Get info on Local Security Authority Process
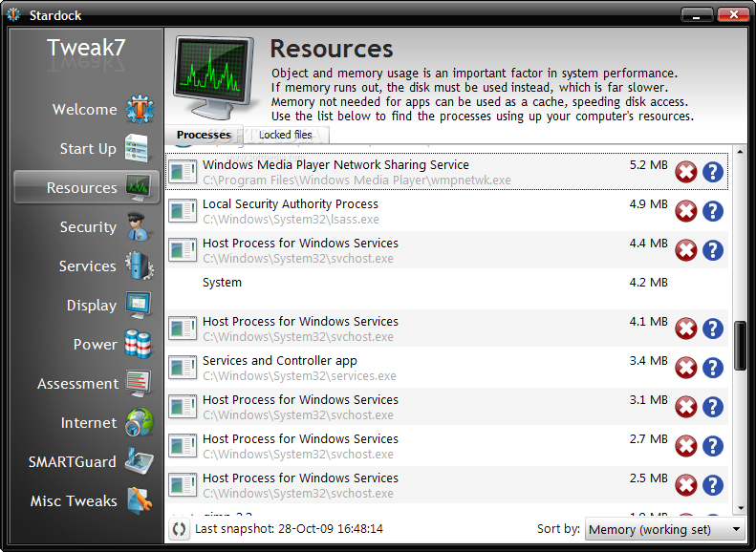Screen dimensions: 756x552 point(713,211)
